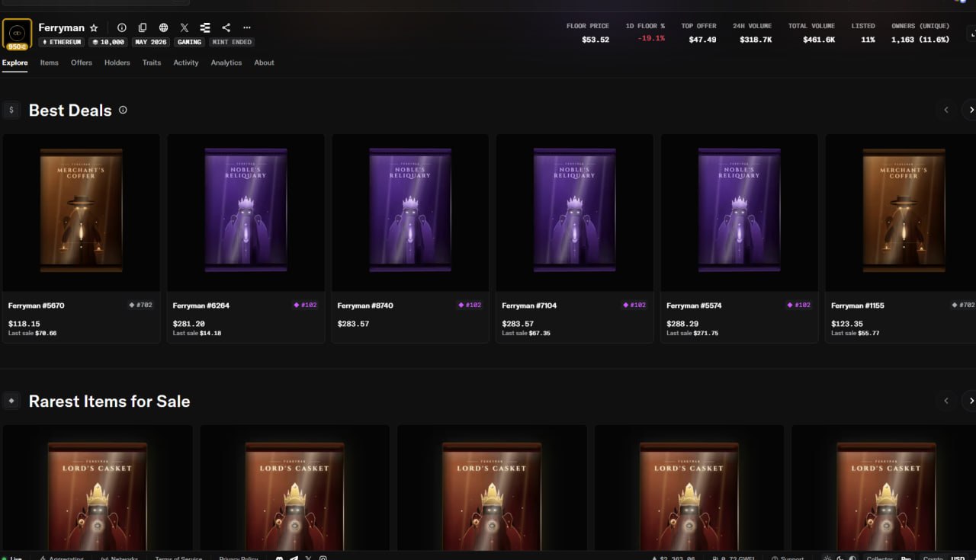Click the #102 rarity badge on Ferryman #6264
Viewport: 976px width, 560px height.
[306, 305]
